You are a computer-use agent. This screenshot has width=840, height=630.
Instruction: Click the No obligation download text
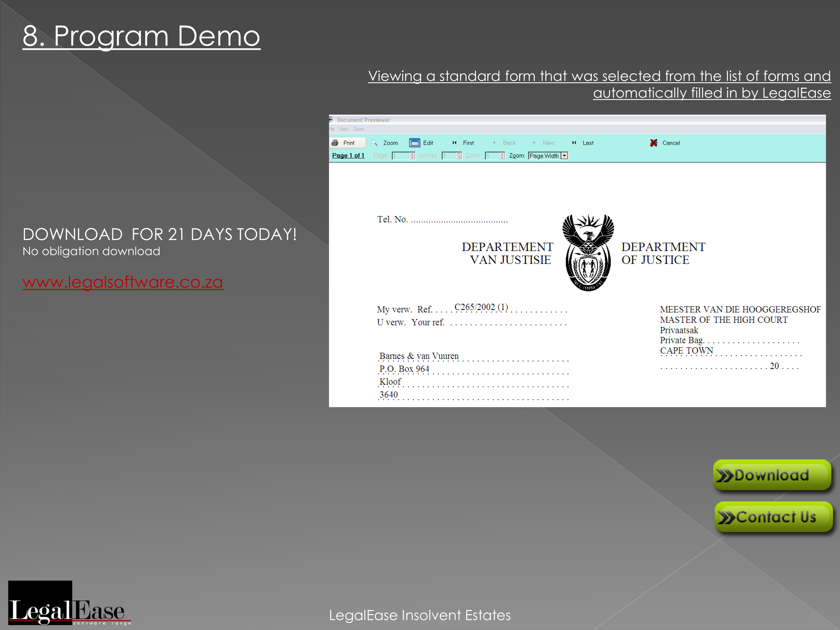91,251
